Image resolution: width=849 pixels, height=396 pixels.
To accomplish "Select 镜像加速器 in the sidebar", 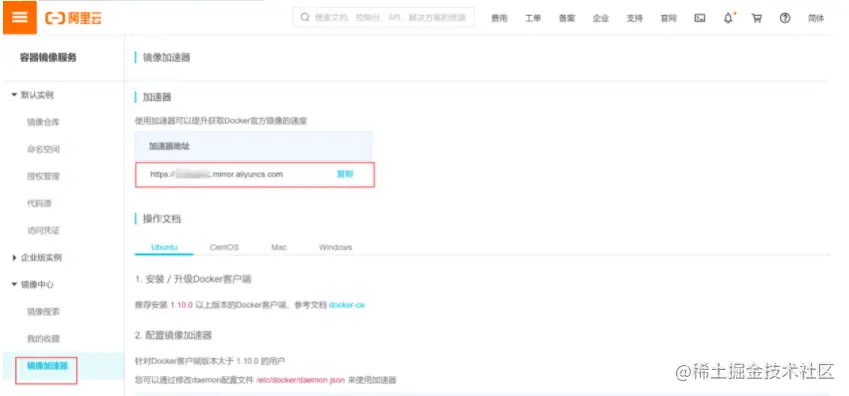I will (x=48, y=366).
